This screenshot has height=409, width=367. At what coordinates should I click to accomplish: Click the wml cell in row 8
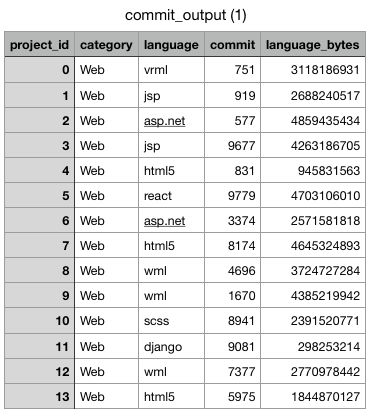[x=171, y=270]
